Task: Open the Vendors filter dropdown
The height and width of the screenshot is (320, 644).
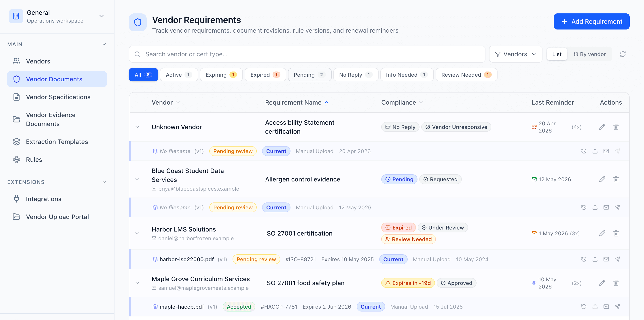Action: 515,54
